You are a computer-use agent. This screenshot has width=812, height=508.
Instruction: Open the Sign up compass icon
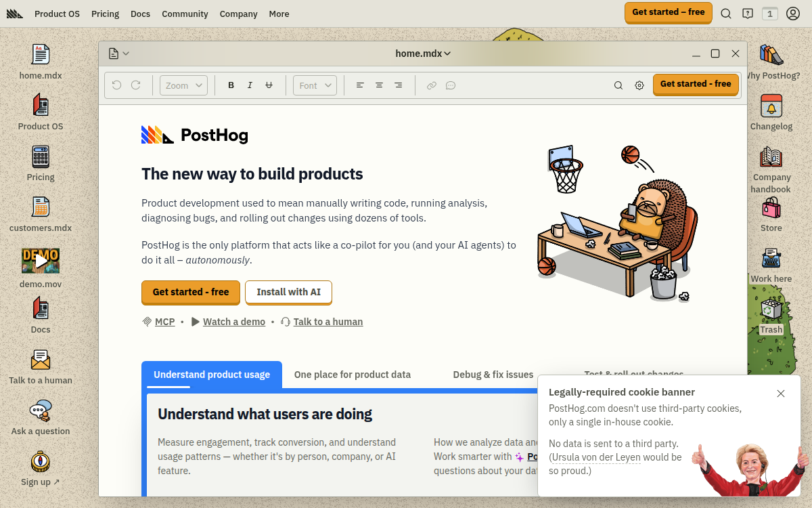[x=41, y=468]
